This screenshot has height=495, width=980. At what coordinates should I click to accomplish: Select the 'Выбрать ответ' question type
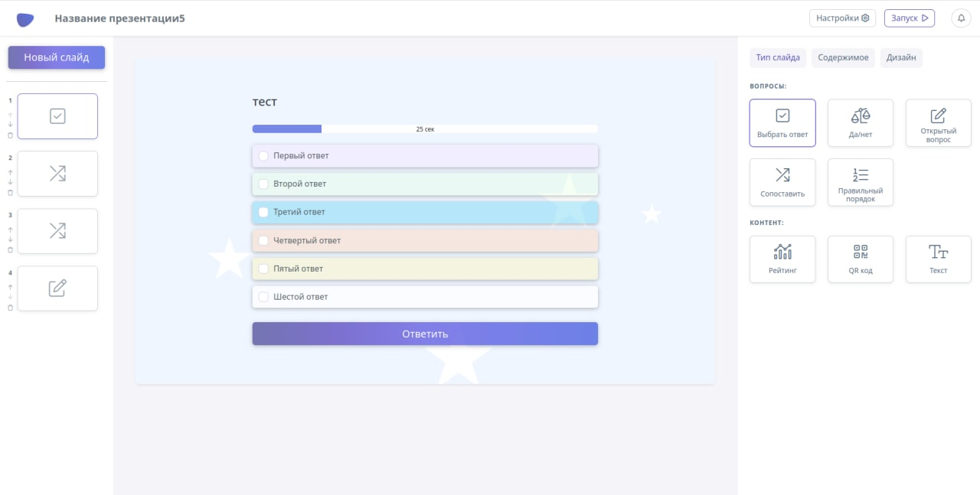[782, 122]
